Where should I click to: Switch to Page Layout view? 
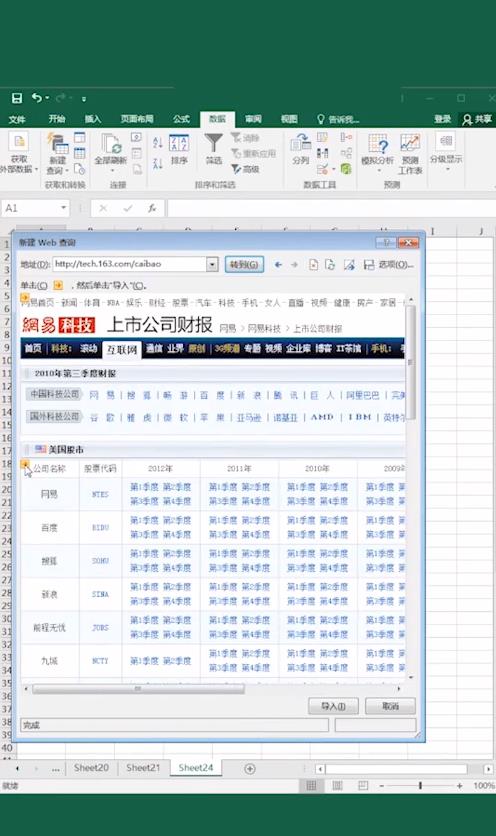pyautogui.click(x=337, y=786)
